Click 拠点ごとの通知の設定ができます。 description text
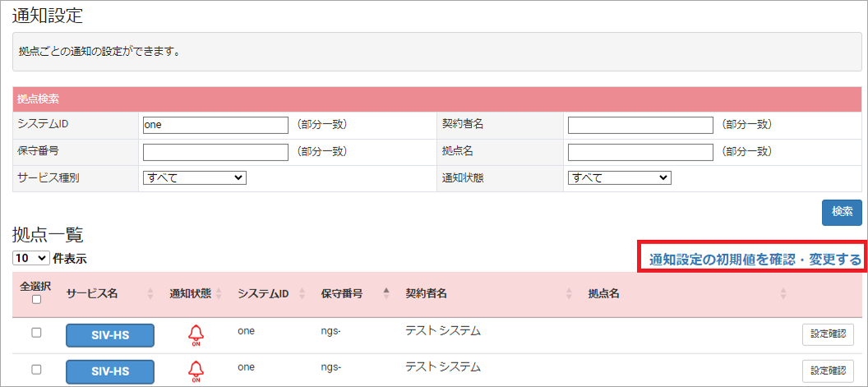This screenshot has width=868, height=387. tap(99, 53)
